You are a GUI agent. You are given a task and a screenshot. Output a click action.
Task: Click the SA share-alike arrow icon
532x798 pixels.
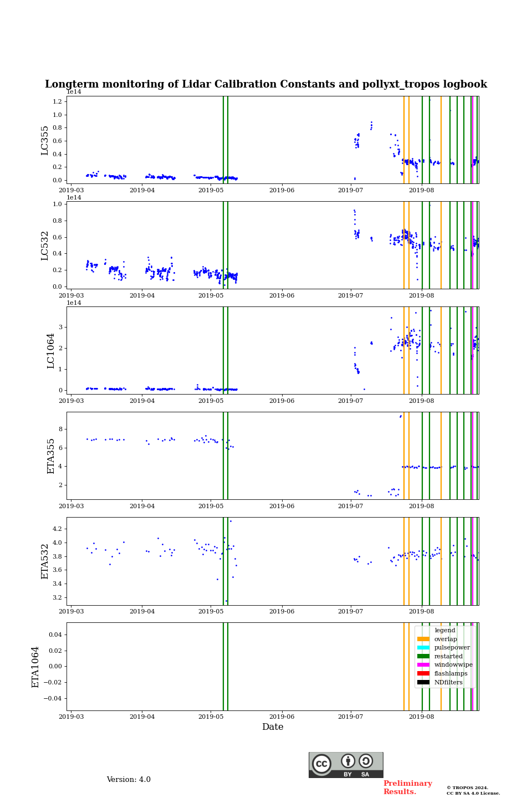366,761
